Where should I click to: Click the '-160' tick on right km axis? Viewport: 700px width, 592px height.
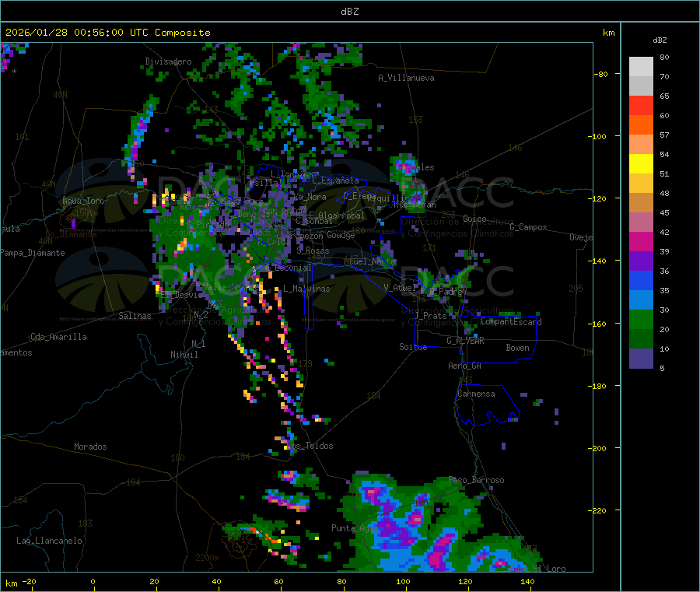(597, 324)
